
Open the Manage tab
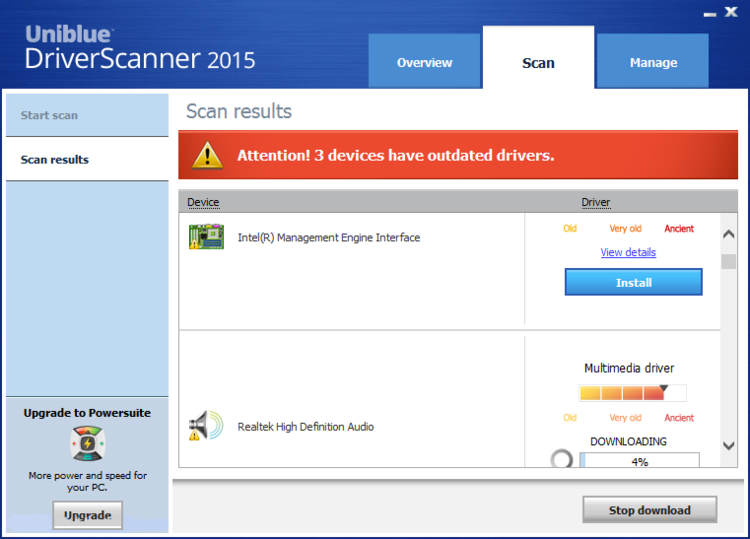click(653, 61)
